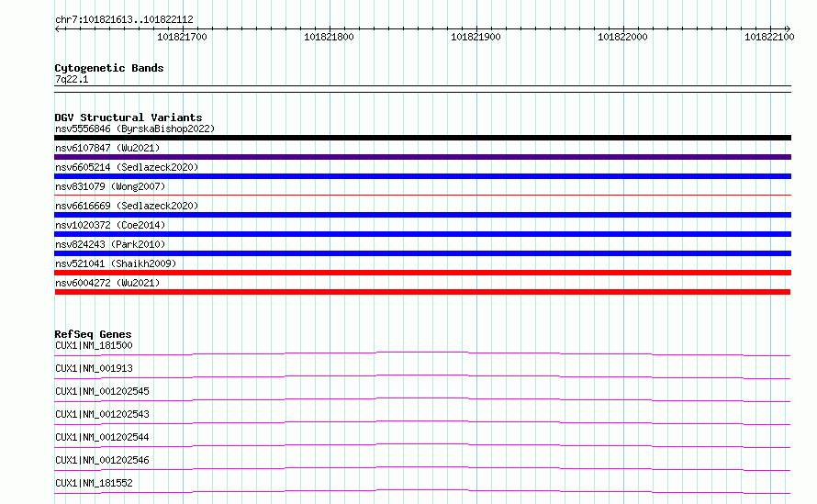
Task: Click the nsv831079 (Wong2007) label
Action: [x=110, y=186]
